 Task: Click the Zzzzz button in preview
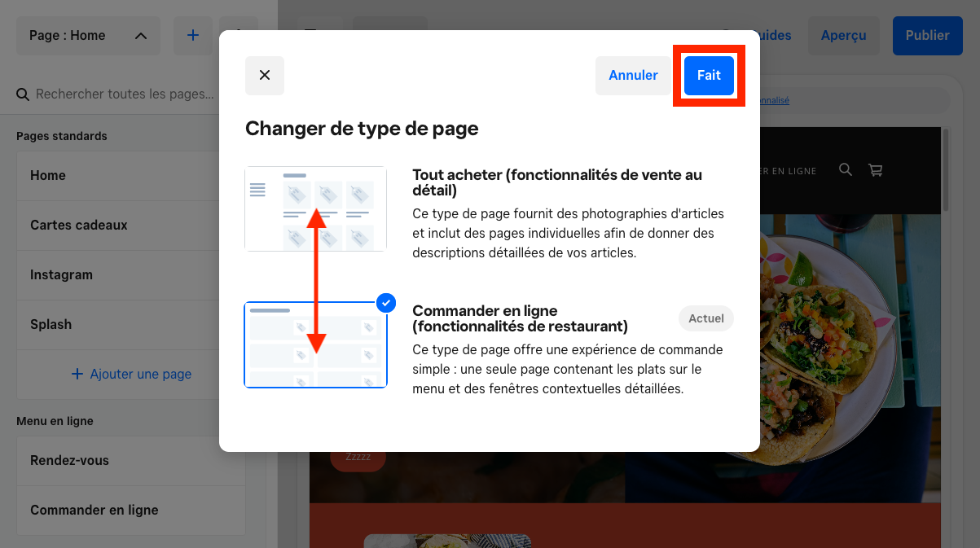358,458
